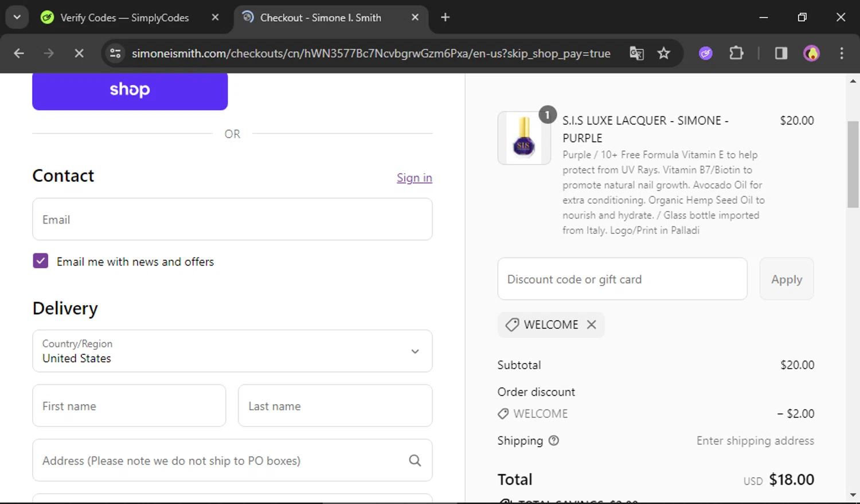Viewport: 860px width, 504px height.
Task: Click the forward navigation arrow
Action: tap(49, 53)
